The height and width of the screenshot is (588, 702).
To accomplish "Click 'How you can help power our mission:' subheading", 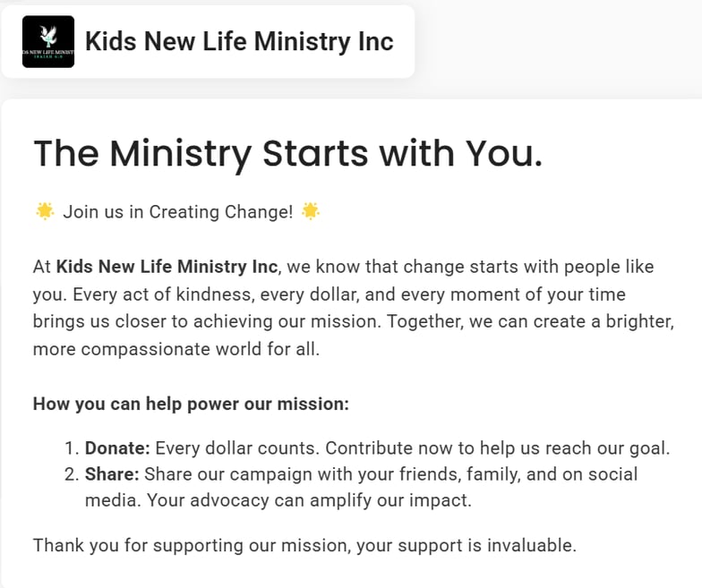I will click(x=191, y=403).
